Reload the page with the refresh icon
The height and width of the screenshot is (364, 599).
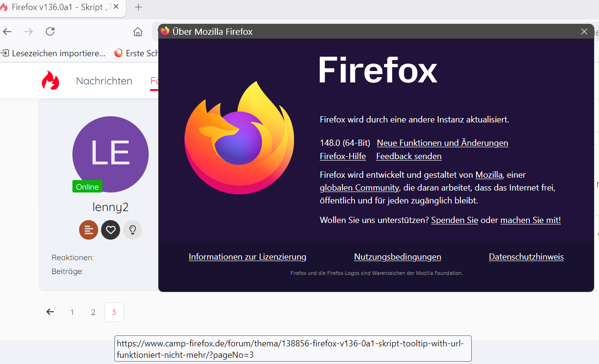tap(50, 32)
